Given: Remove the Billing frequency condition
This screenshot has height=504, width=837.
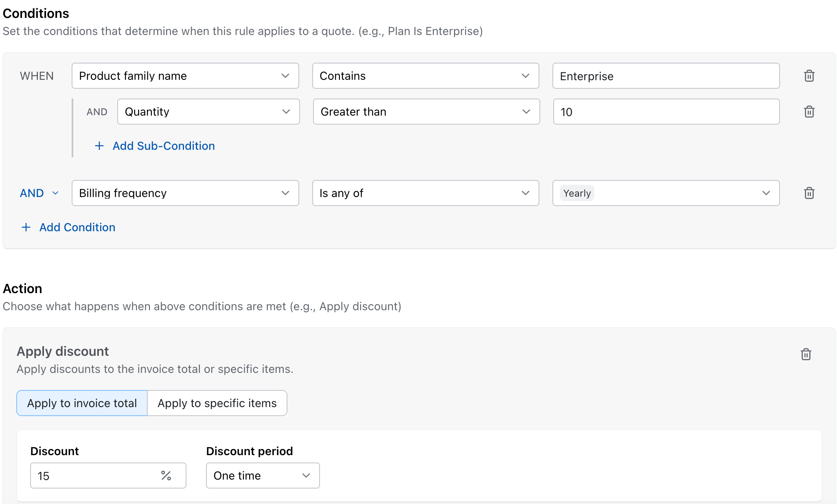Looking at the screenshot, I should 809,193.
